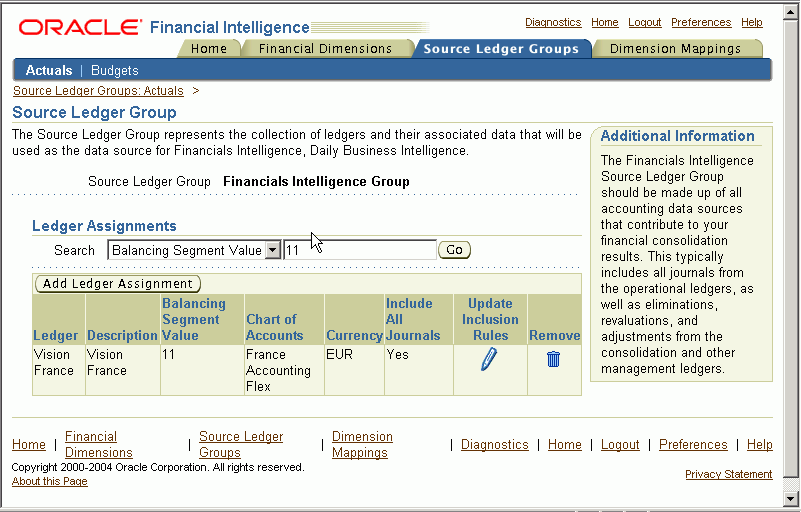Click the trash can Remove icon

[x=553, y=359]
